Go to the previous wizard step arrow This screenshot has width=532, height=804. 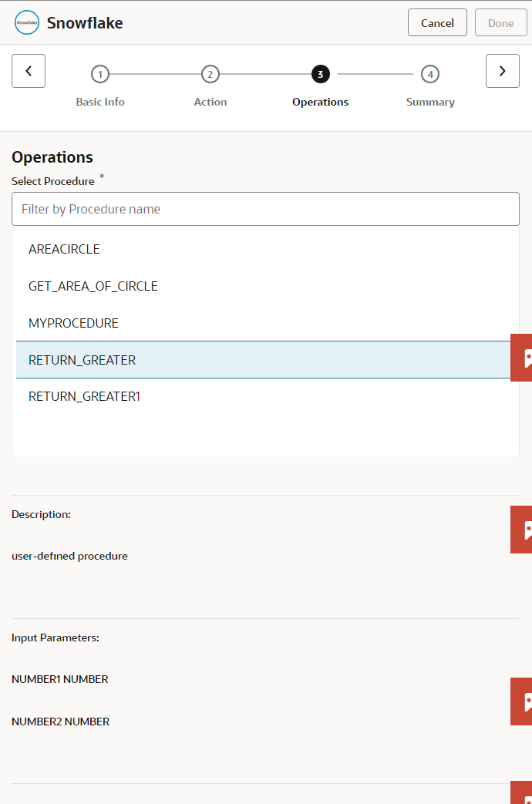point(29,71)
